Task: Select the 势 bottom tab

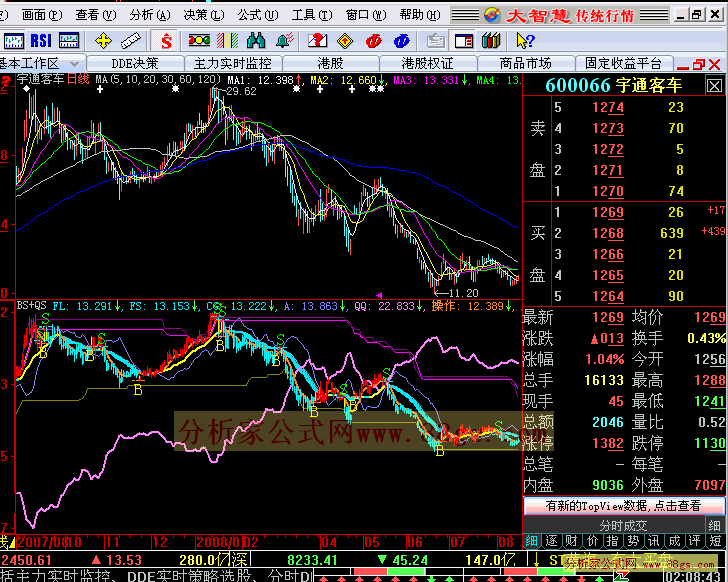Action: (633, 541)
